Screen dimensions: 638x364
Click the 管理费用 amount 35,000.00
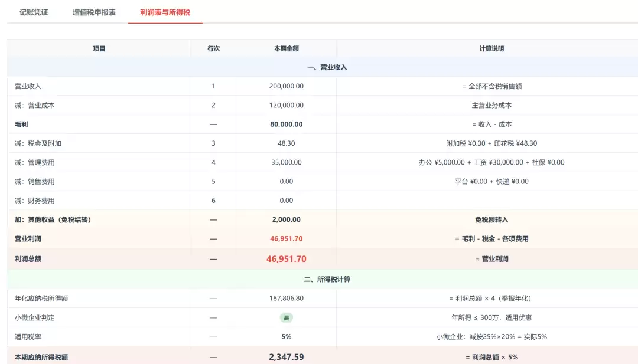coord(287,162)
